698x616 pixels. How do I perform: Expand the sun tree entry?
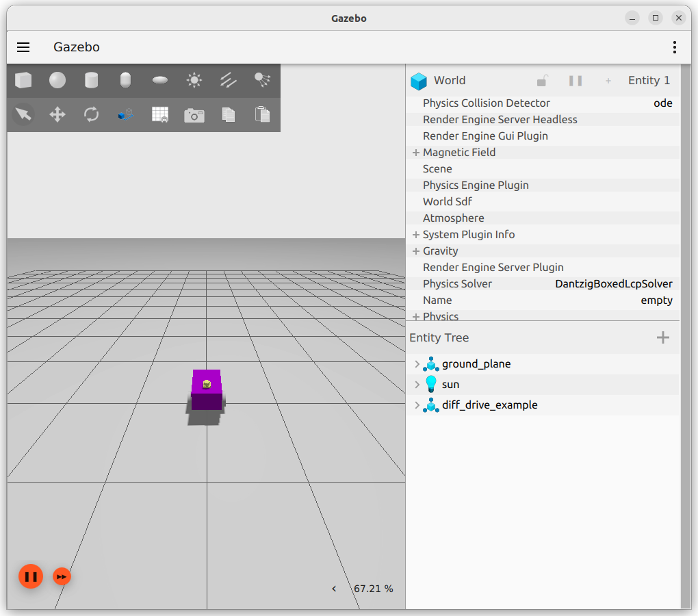417,385
